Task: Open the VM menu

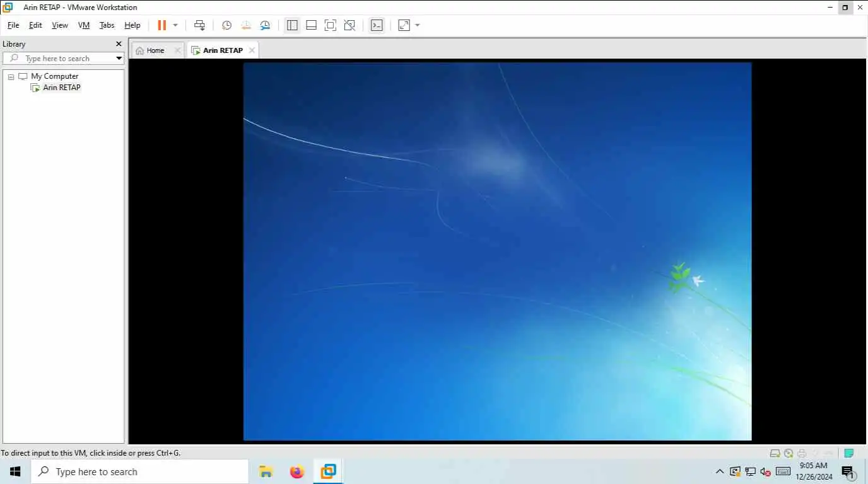Action: click(x=84, y=25)
